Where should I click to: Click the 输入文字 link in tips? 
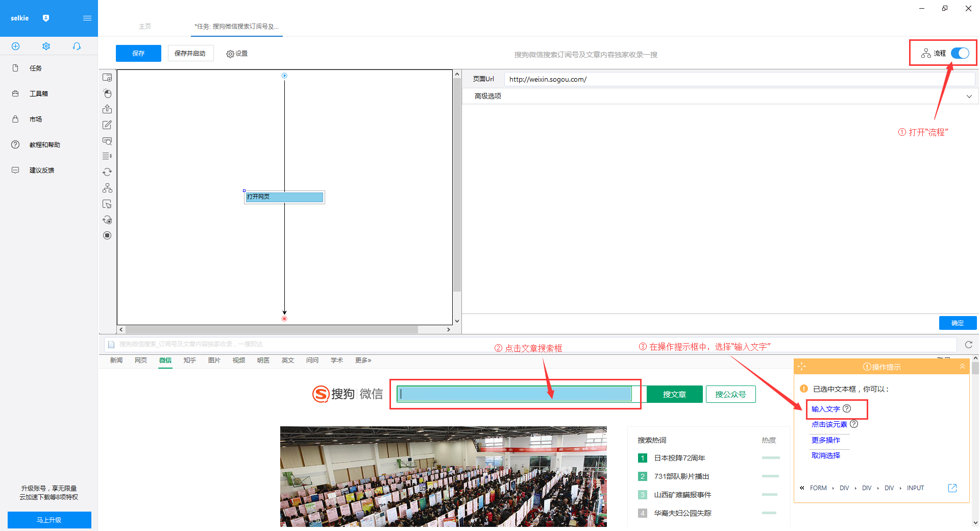point(825,409)
